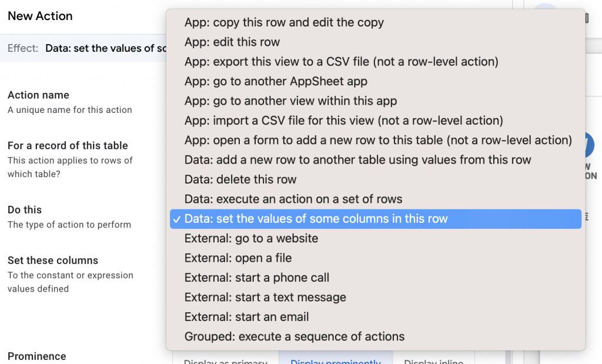
Task: Choose 'External: go to a website'
Action: click(251, 238)
